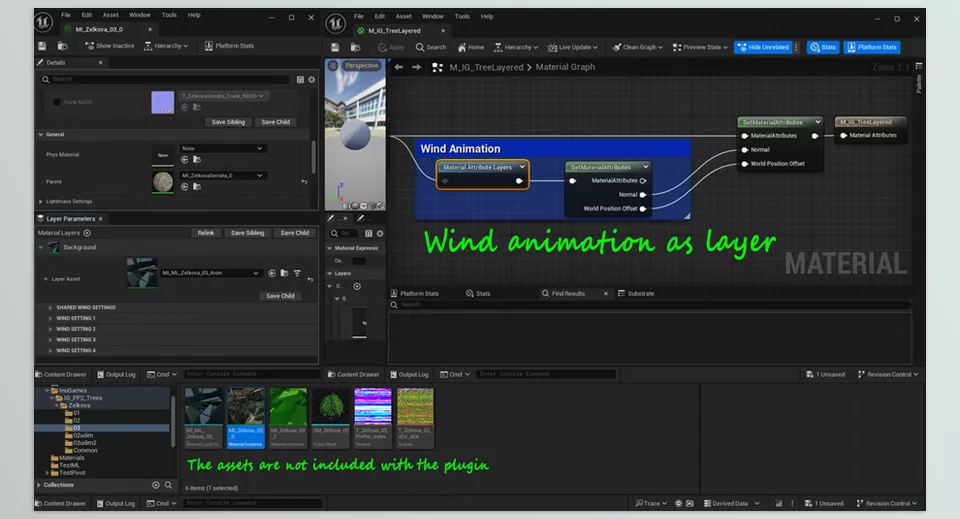The width and height of the screenshot is (960, 519).
Task: Reset Layer Asset to default
Action: [x=310, y=280]
